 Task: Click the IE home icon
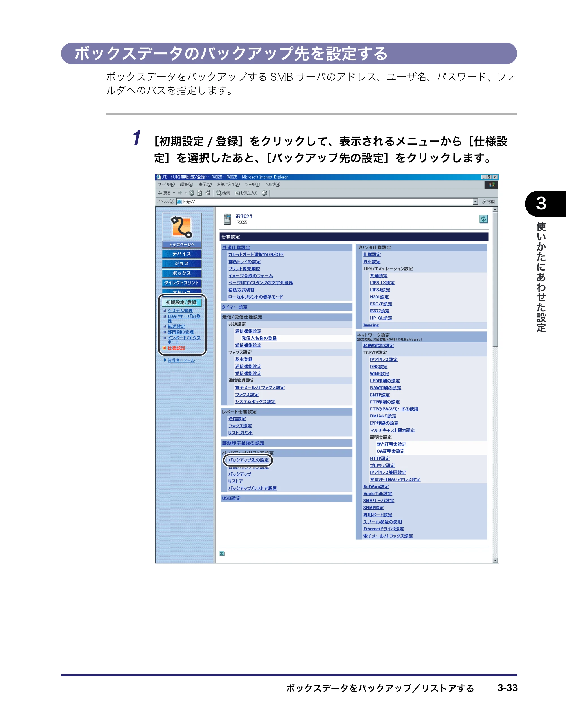click(x=208, y=193)
